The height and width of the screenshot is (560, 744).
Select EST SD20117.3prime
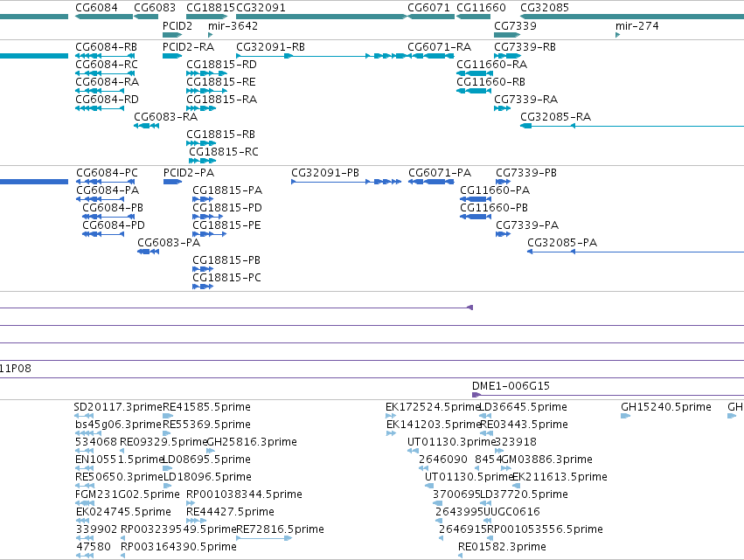coord(118,407)
